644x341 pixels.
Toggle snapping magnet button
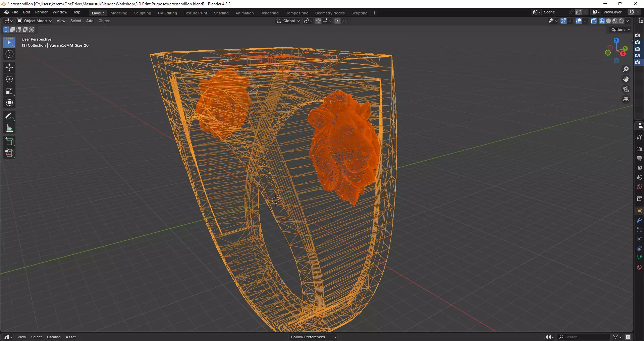pos(318,21)
